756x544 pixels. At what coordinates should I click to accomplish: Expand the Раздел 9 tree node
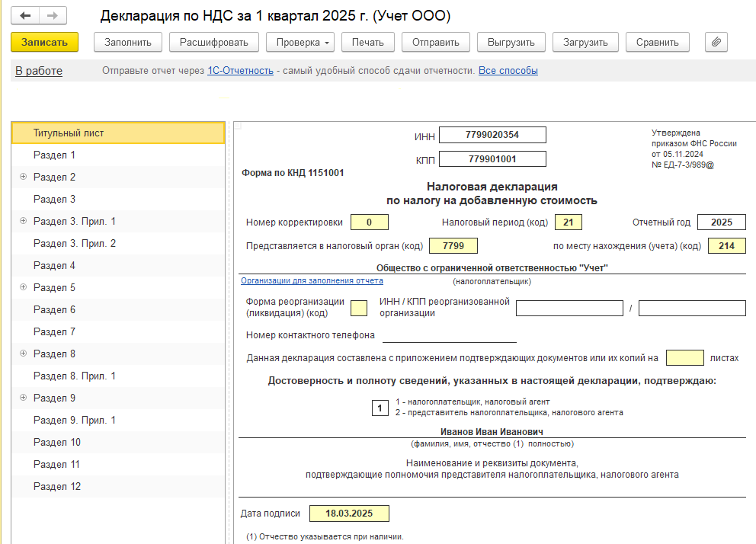tap(23, 398)
